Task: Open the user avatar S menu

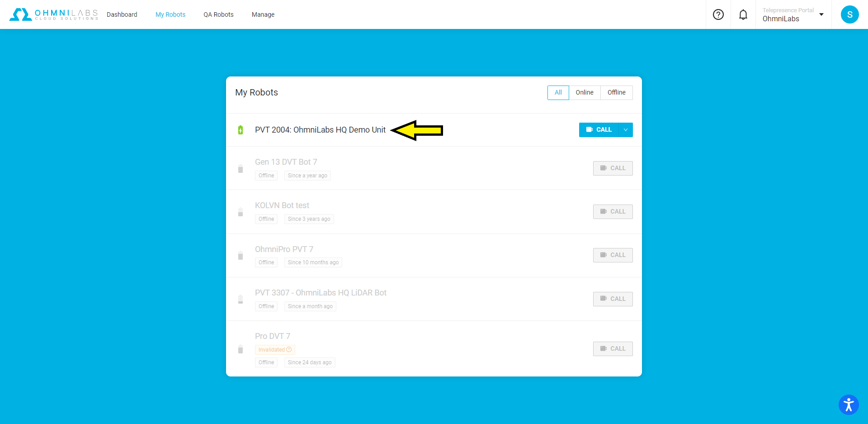Action: (850, 14)
